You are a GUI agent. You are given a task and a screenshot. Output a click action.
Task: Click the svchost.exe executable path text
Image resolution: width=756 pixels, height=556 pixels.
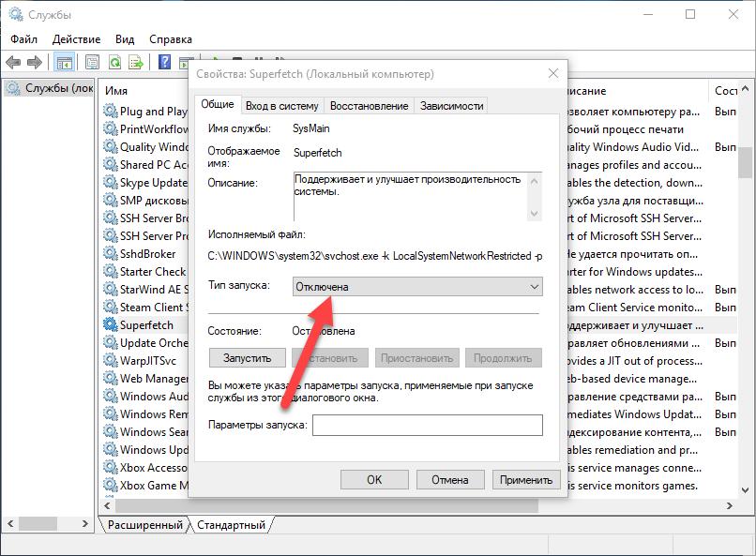(375, 256)
